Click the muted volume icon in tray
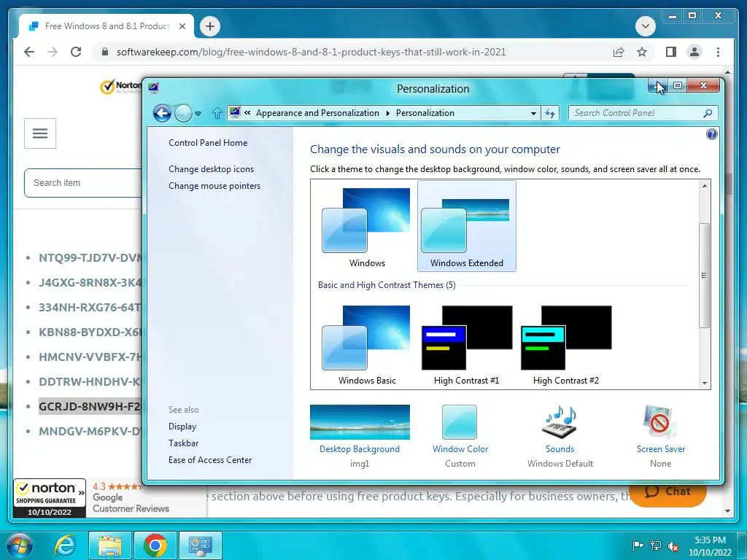 coord(673,545)
